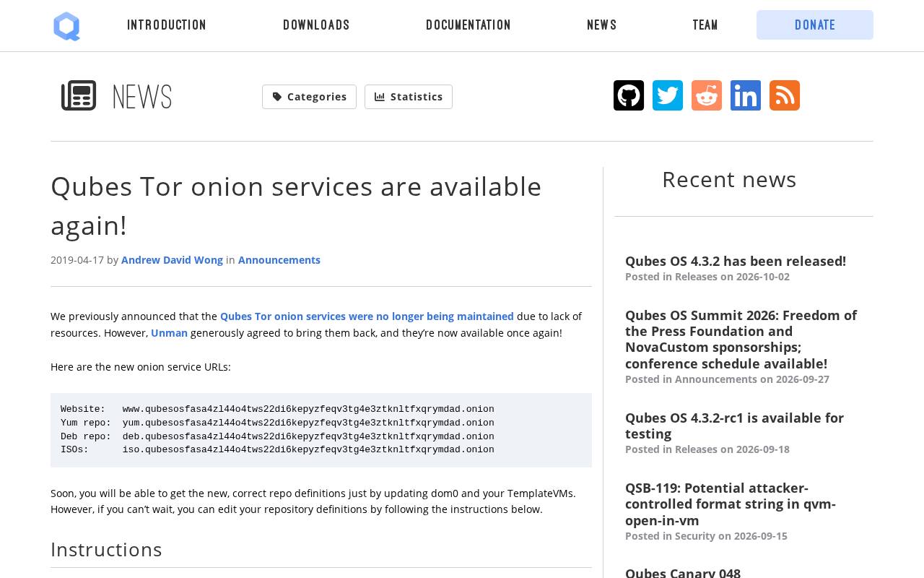Open the Qubes OS Summit 2026 news item
Image resolution: width=924 pixels, height=578 pixels.
[741, 340]
